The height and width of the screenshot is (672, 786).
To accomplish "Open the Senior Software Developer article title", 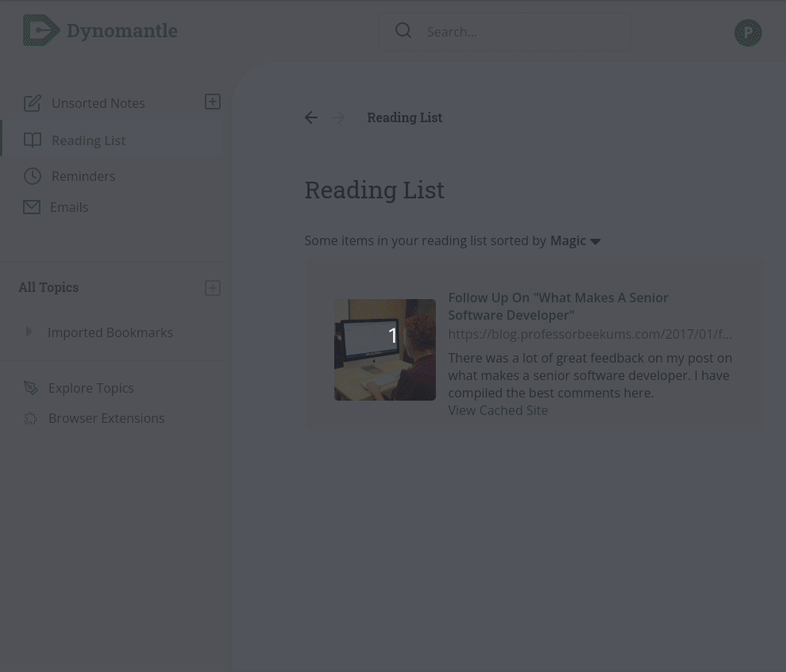I will (558, 306).
